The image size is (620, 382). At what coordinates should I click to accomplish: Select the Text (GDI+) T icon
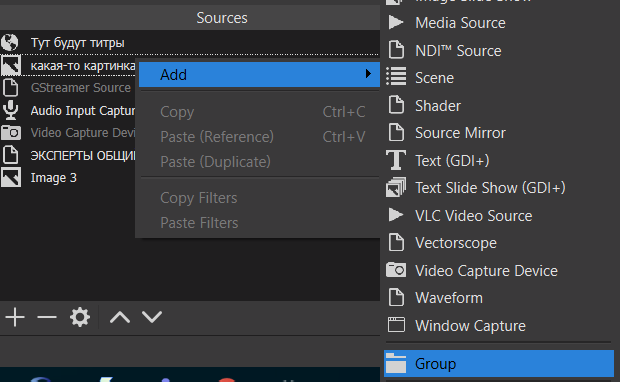coord(396,161)
